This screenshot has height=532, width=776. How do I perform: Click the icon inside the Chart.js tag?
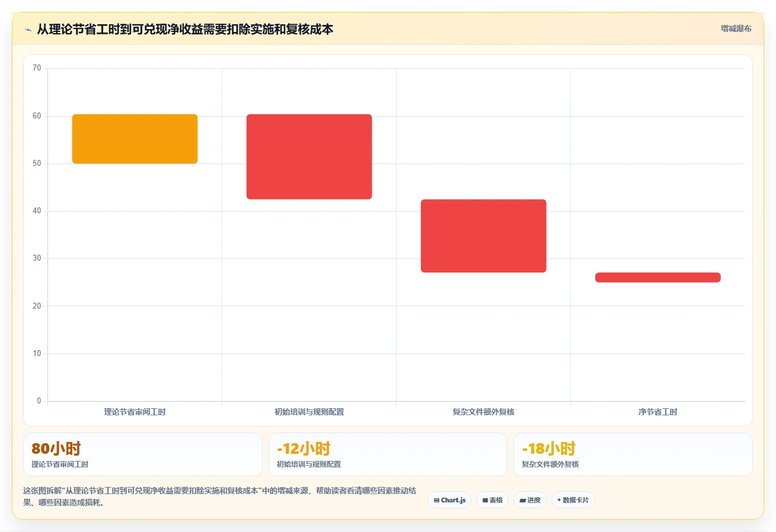pos(436,501)
